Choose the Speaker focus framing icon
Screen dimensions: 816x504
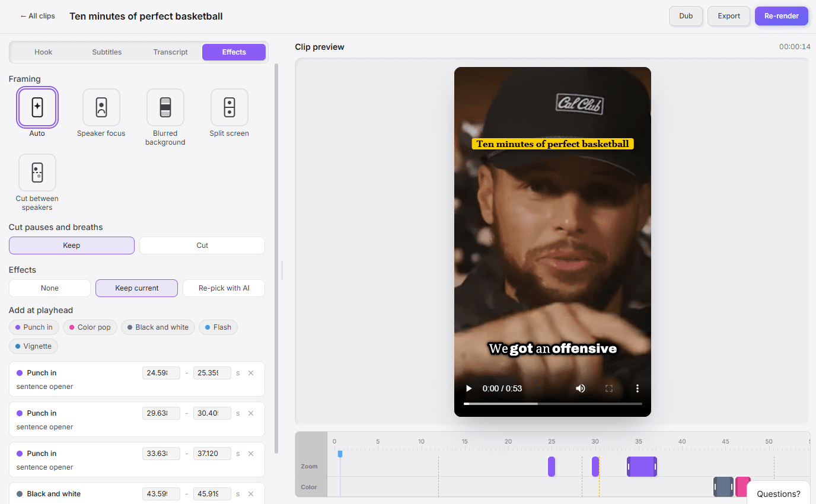point(101,107)
